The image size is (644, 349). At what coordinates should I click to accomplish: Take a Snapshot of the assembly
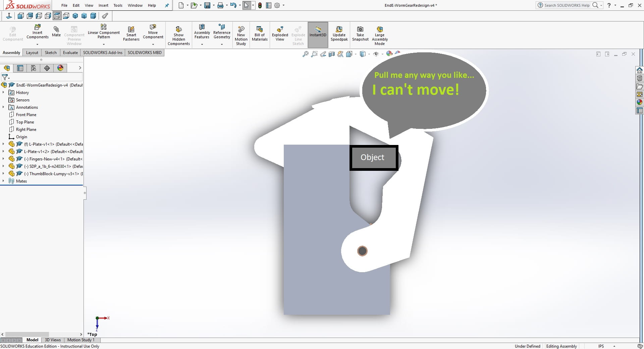coord(360,34)
